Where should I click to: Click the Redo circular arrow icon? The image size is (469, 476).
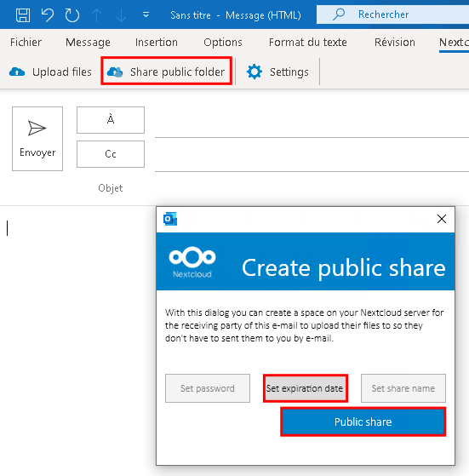point(71,14)
